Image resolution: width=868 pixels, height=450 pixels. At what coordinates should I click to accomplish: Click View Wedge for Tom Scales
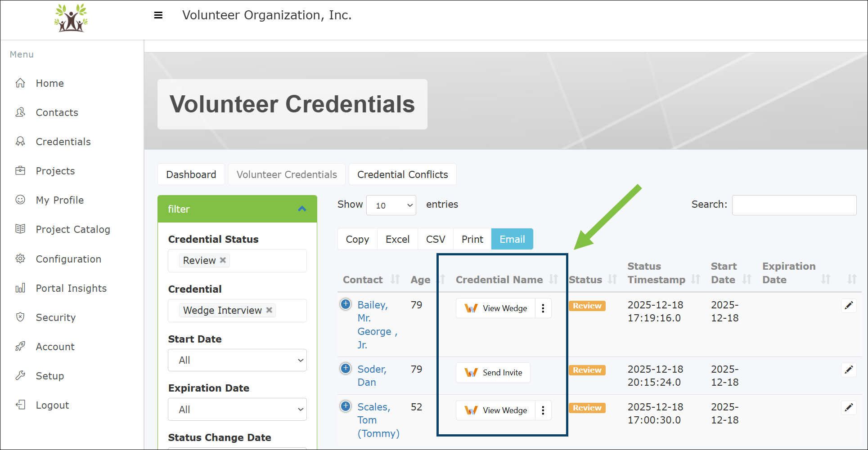tap(495, 410)
